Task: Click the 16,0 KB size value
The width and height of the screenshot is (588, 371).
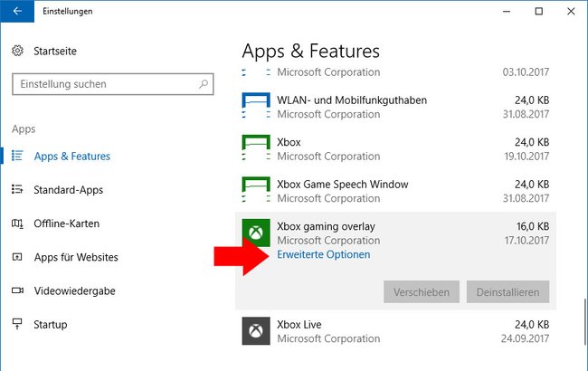Action: click(x=533, y=226)
